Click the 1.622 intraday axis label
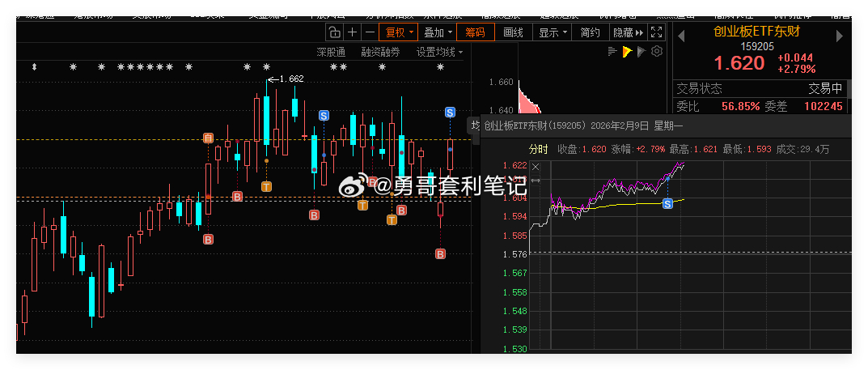The image size is (868, 370). [514, 165]
